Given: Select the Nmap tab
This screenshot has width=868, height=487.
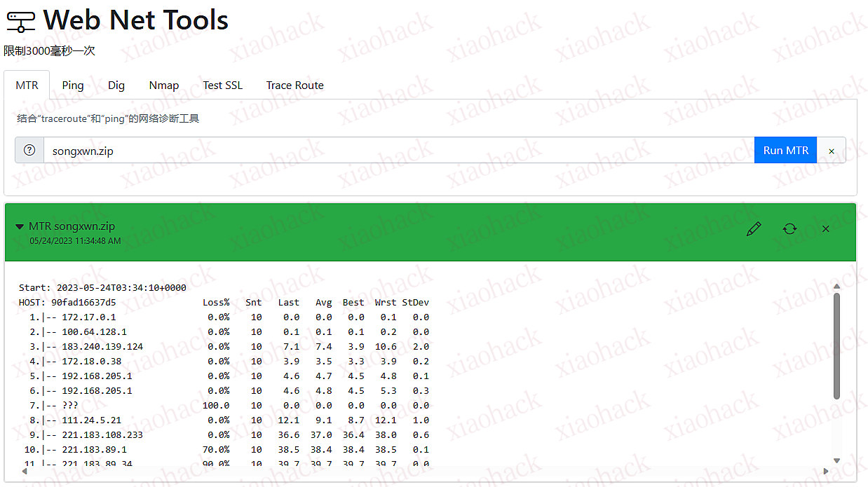Looking at the screenshot, I should (x=163, y=85).
